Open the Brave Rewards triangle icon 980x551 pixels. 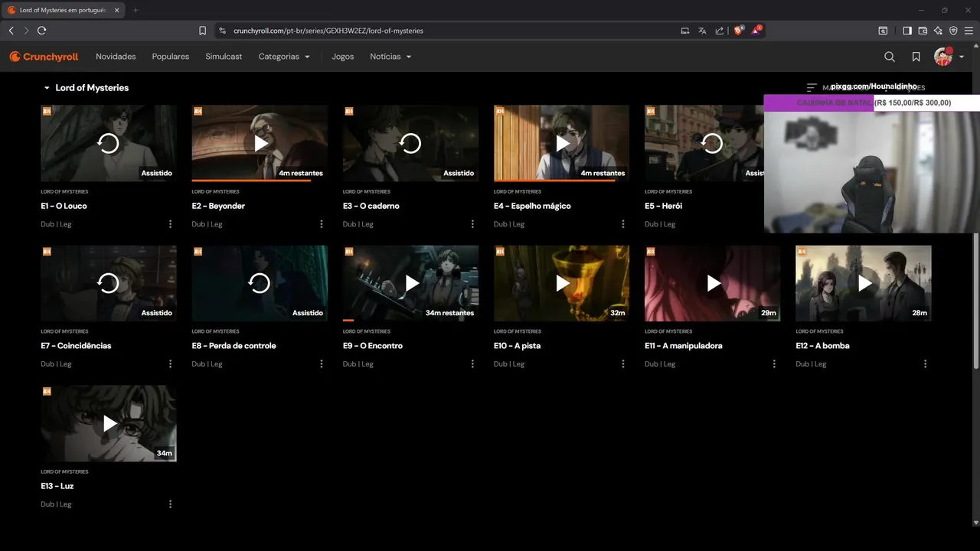756,31
